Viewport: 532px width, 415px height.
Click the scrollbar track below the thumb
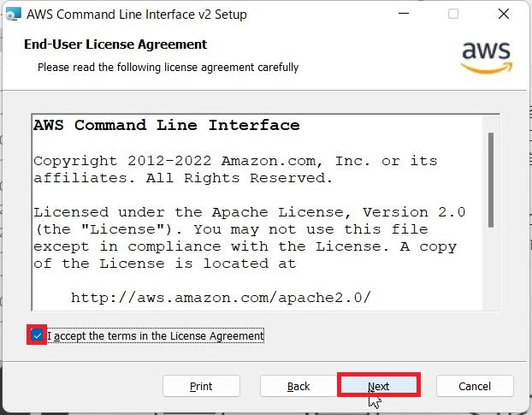491,268
